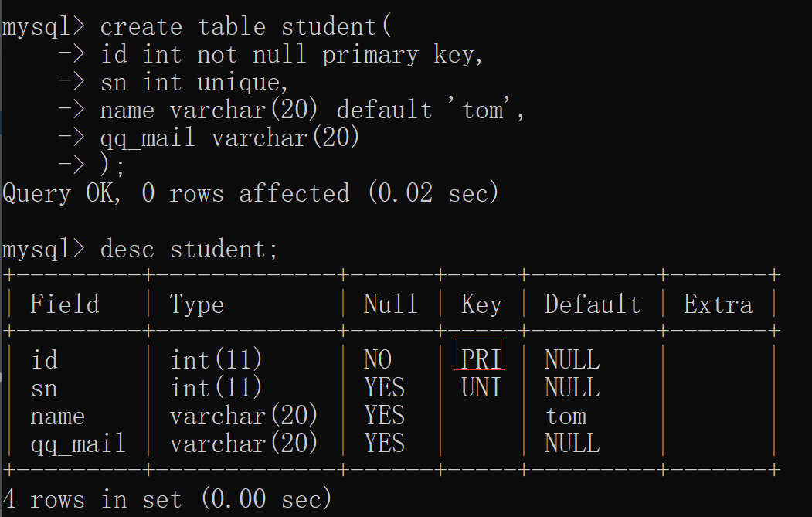Click the qq_mail field in table output
Viewport: 812px width, 517px height.
pos(78,444)
